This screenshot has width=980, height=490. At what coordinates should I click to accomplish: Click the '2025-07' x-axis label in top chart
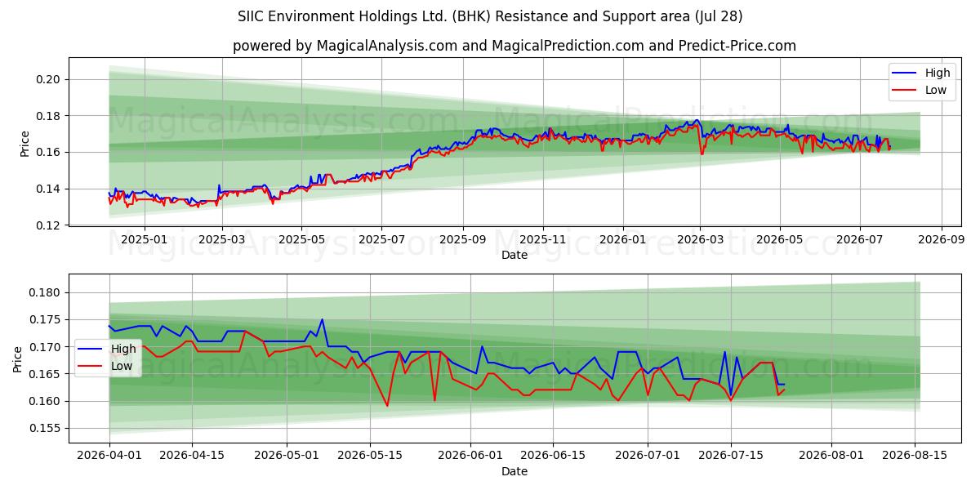381,240
